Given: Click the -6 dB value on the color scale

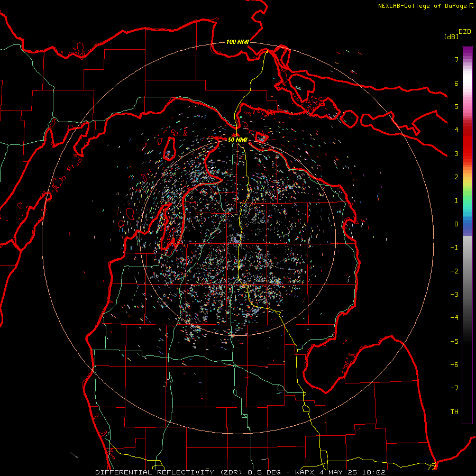Looking at the screenshot, I should [x=454, y=365].
